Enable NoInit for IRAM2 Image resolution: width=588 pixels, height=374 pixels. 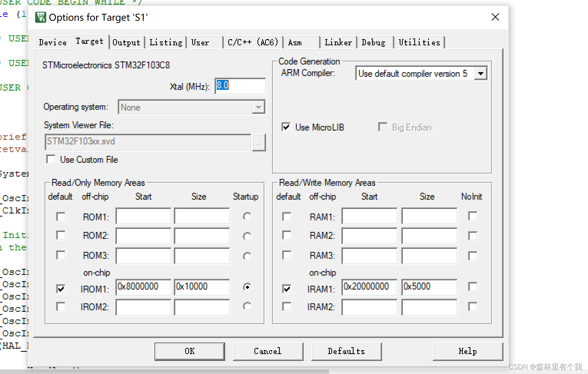click(x=473, y=306)
